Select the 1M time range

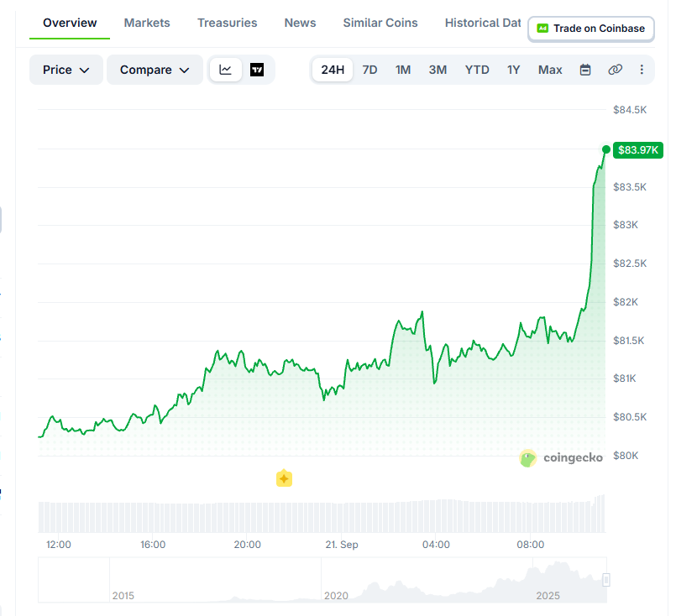pyautogui.click(x=403, y=70)
